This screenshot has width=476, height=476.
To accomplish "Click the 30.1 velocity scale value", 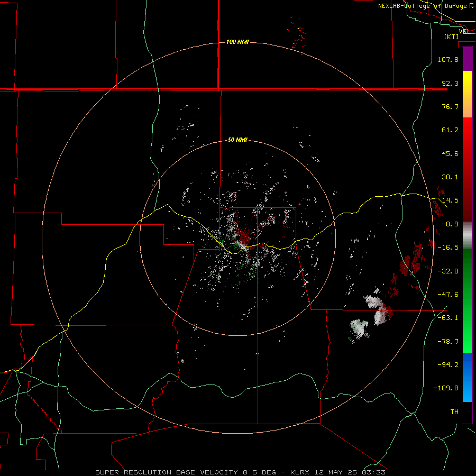I will pyautogui.click(x=450, y=177).
